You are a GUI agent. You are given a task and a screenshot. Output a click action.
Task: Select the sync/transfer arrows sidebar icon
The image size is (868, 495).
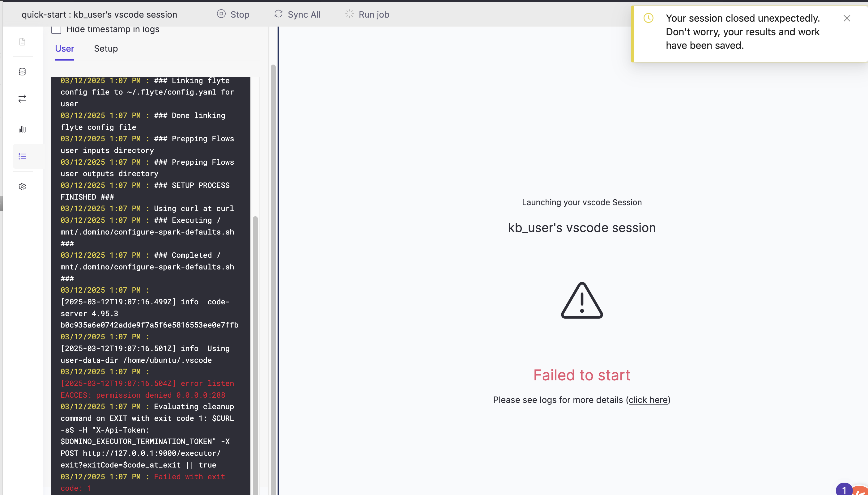pyautogui.click(x=22, y=99)
